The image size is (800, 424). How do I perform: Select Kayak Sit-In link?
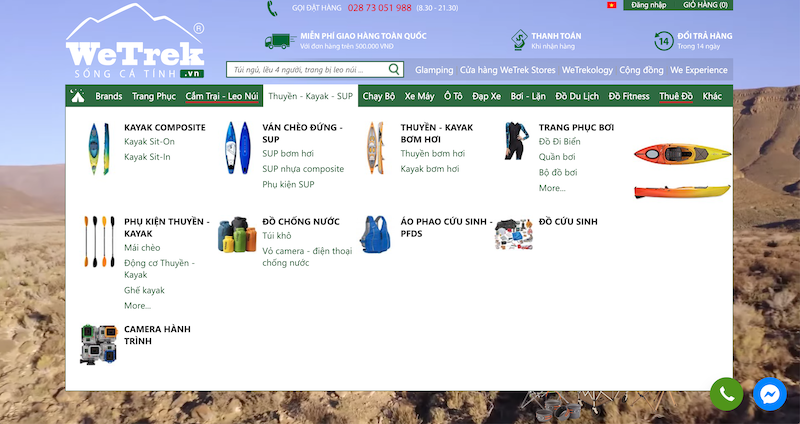(x=147, y=157)
